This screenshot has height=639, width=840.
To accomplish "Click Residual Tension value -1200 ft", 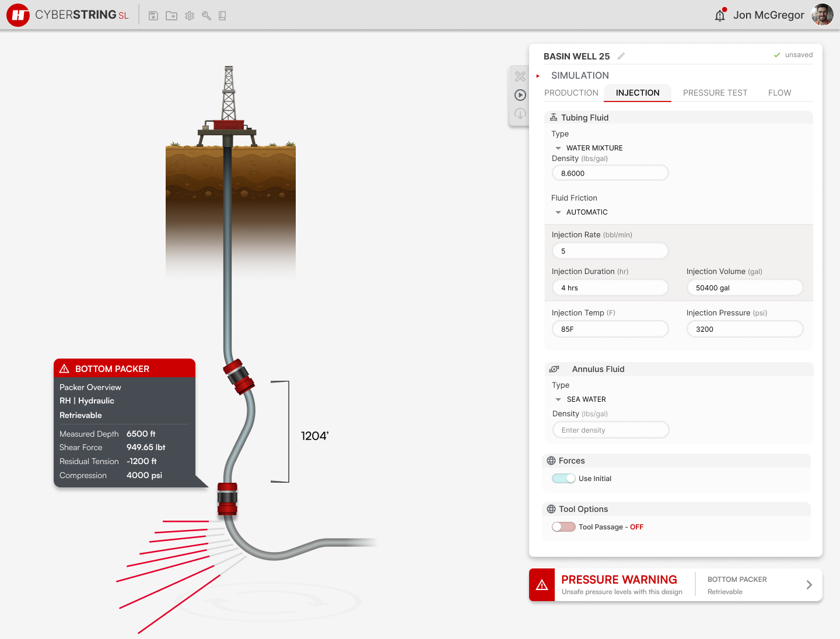I will coord(142,461).
